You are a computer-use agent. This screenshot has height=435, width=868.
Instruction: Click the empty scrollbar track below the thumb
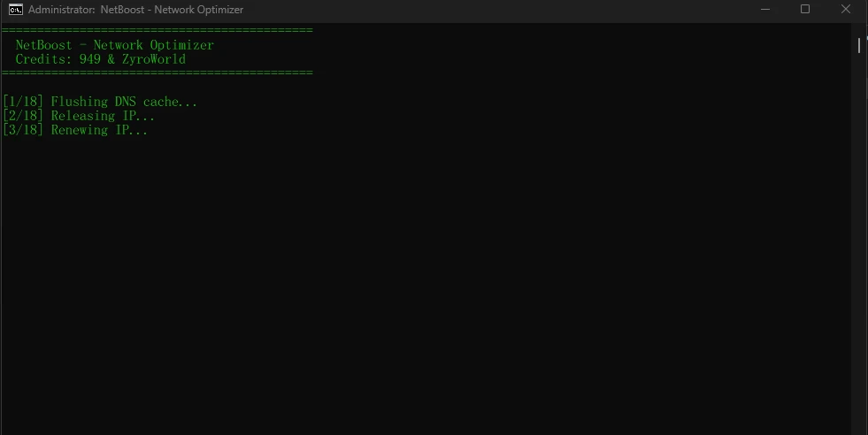click(x=859, y=243)
